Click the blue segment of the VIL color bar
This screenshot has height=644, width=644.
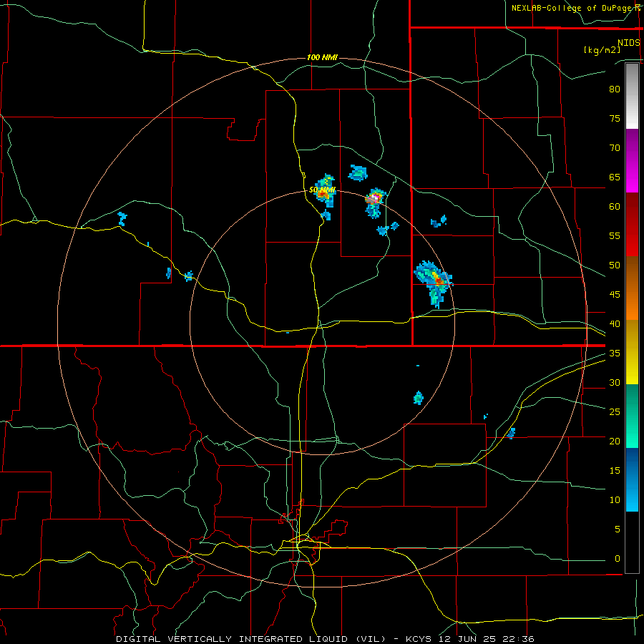632,479
